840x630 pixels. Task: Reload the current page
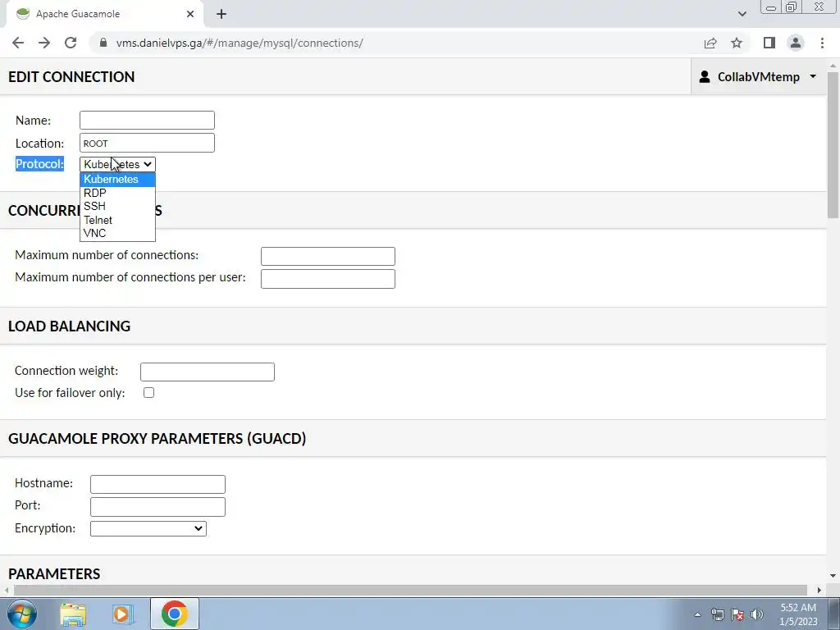click(x=71, y=43)
